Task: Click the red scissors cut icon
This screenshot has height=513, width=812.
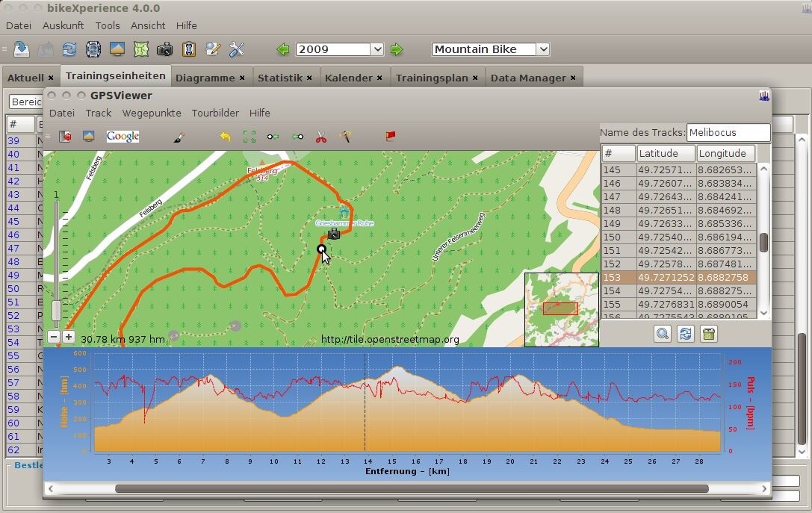Action: (321, 137)
